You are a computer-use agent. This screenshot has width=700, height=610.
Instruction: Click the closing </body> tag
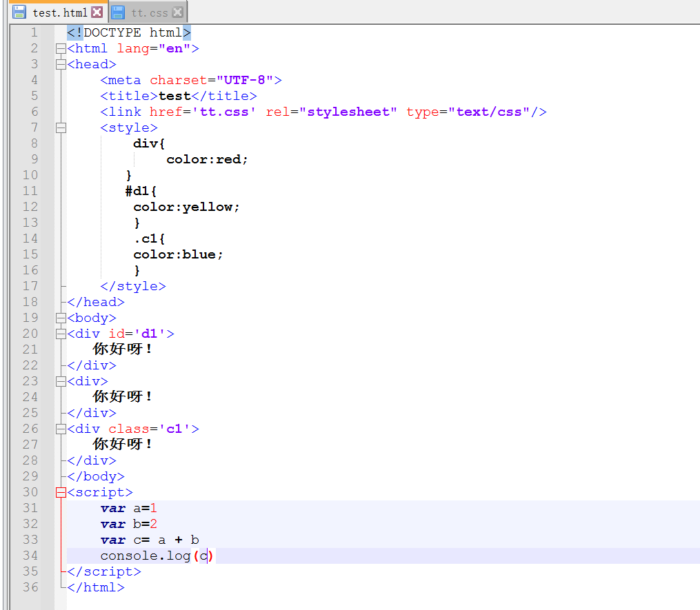point(96,476)
